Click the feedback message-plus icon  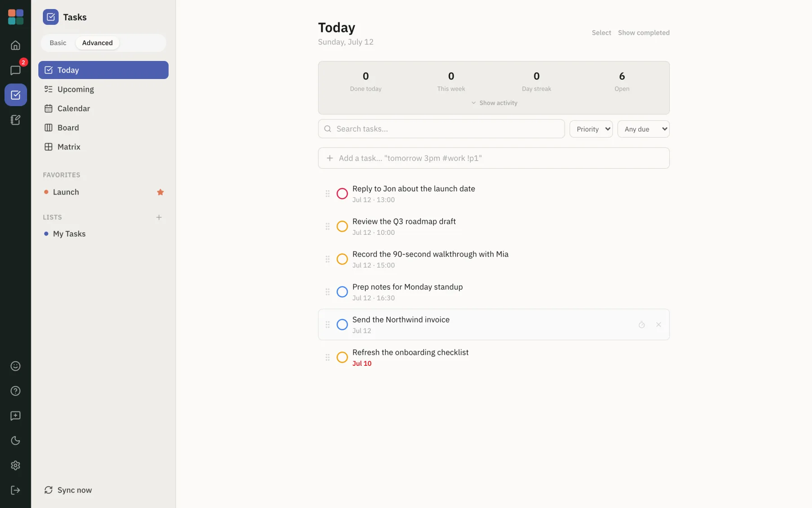(15, 415)
